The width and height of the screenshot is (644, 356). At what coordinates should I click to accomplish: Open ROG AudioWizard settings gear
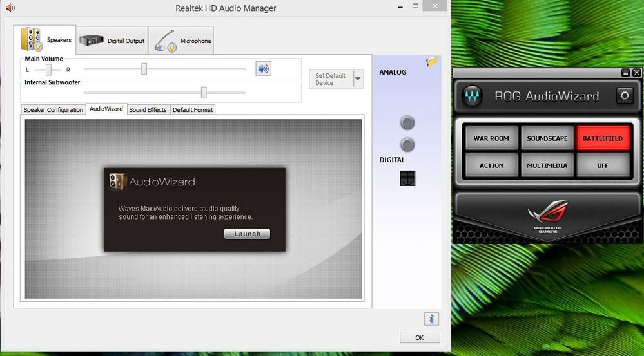tap(625, 96)
